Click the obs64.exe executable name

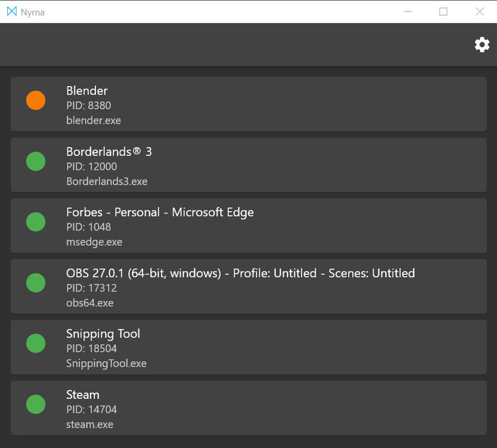point(90,302)
